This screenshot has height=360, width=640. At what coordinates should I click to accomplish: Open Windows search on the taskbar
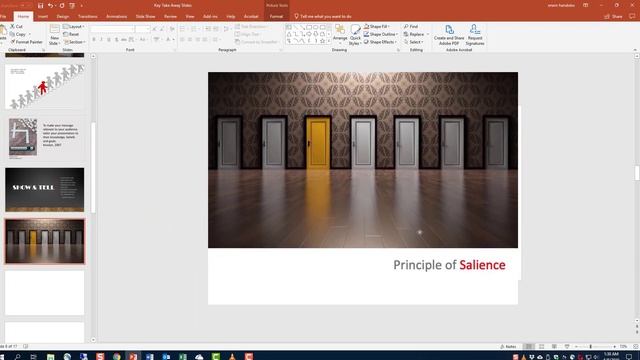tap(18, 356)
